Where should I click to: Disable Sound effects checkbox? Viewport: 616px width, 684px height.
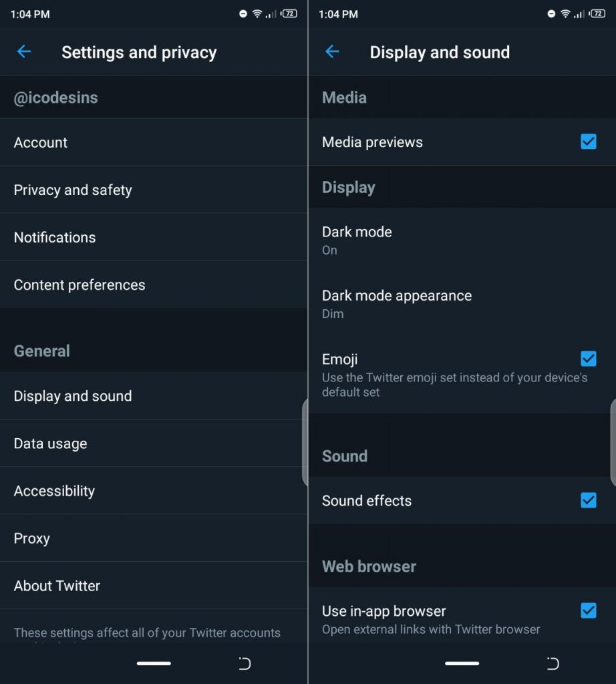pos(589,500)
